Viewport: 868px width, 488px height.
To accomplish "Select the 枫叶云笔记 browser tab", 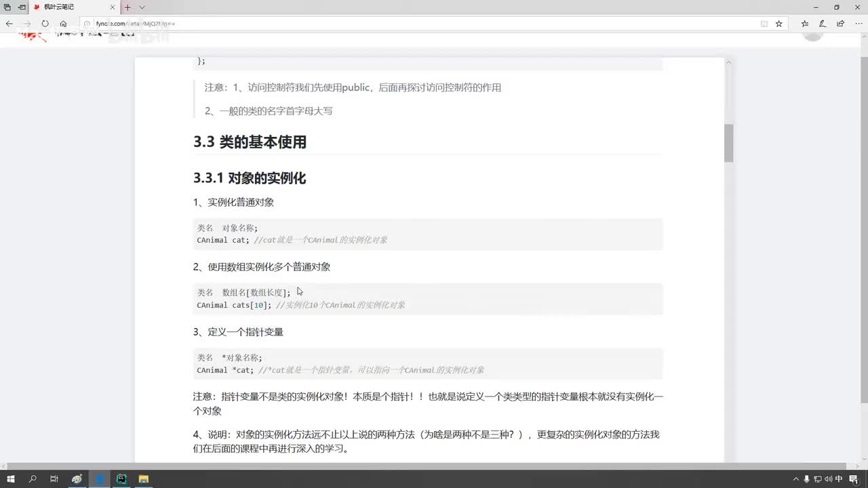I will (x=75, y=7).
